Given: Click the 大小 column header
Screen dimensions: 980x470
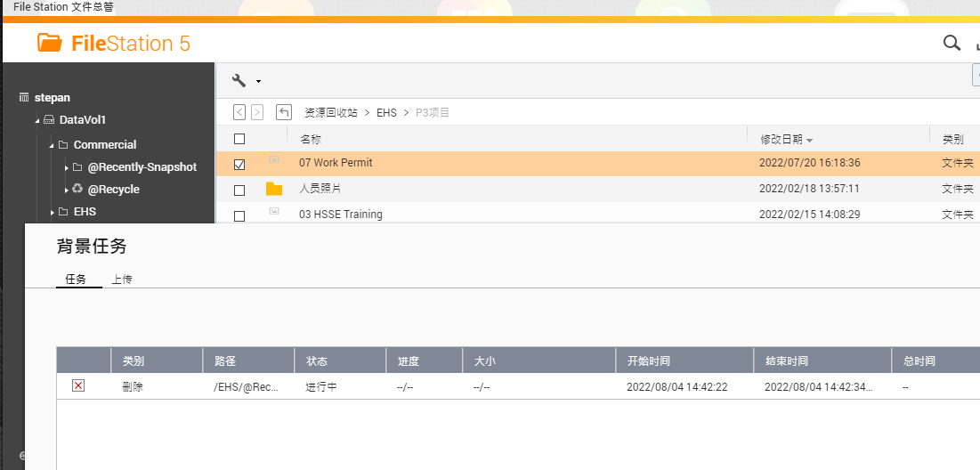Looking at the screenshot, I should (x=484, y=361).
